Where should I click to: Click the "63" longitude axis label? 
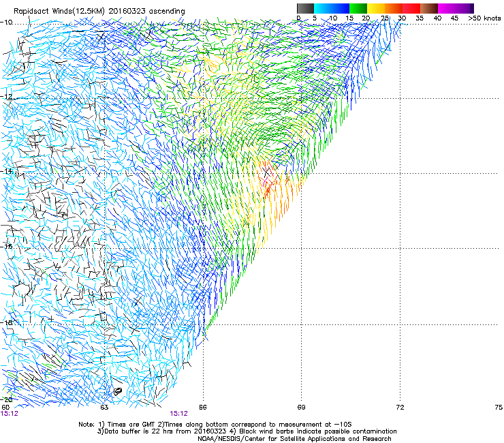click(104, 408)
